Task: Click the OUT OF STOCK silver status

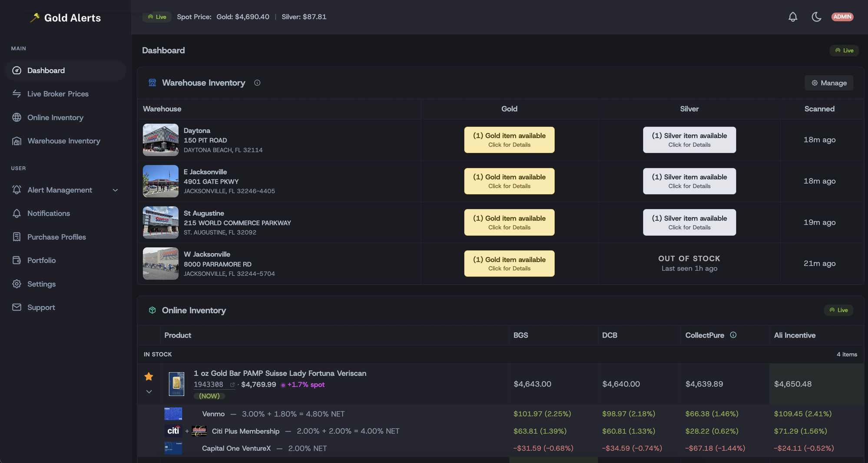Action: click(x=689, y=259)
